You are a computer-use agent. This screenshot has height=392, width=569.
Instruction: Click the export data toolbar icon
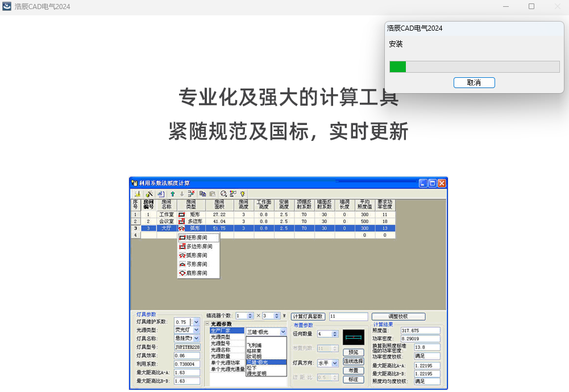click(x=161, y=194)
